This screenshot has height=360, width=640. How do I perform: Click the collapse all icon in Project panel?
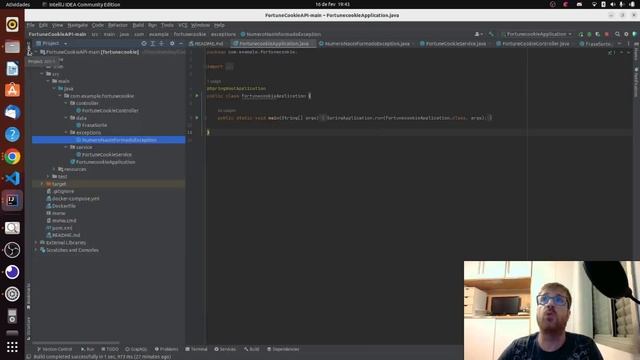point(162,44)
